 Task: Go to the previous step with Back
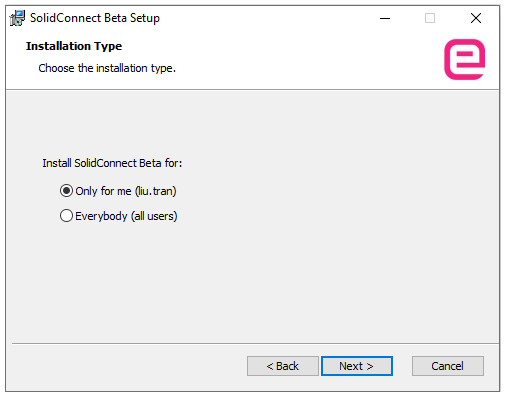tap(283, 366)
